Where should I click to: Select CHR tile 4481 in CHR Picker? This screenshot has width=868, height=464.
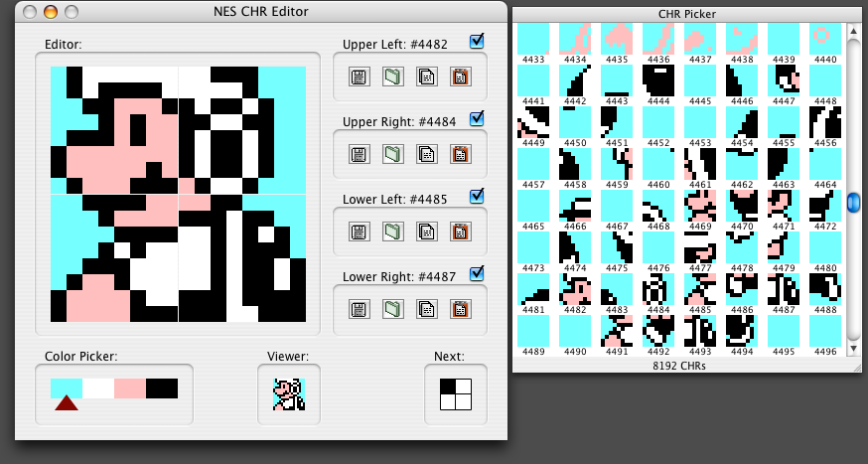click(x=533, y=289)
